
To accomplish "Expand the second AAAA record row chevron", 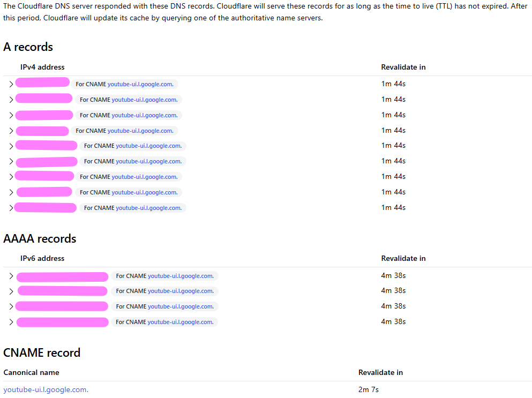I will 11,291.
